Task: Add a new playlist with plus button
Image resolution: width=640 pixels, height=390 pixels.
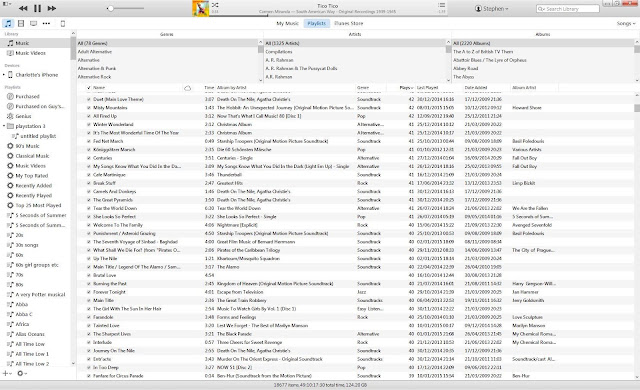Action: [7, 373]
